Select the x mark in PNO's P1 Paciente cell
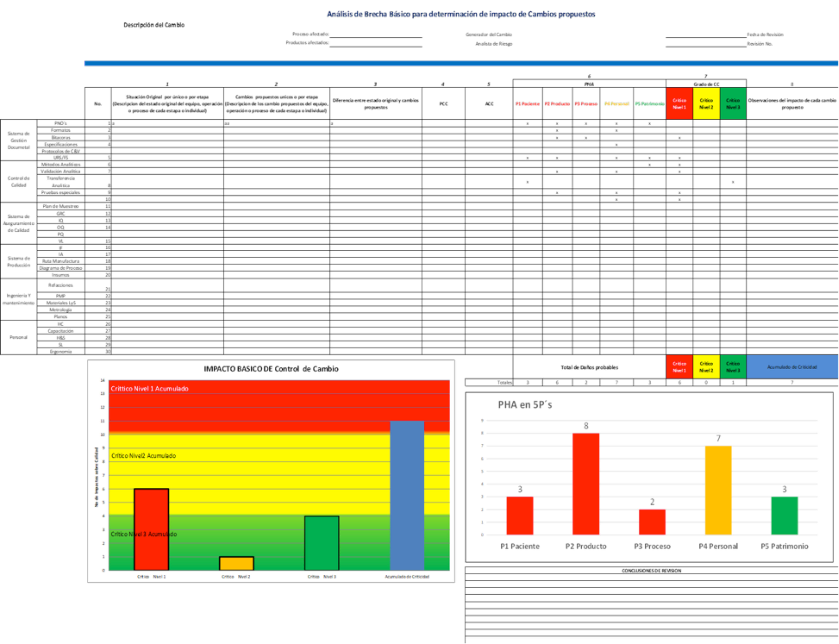839x644 pixels. click(527, 124)
